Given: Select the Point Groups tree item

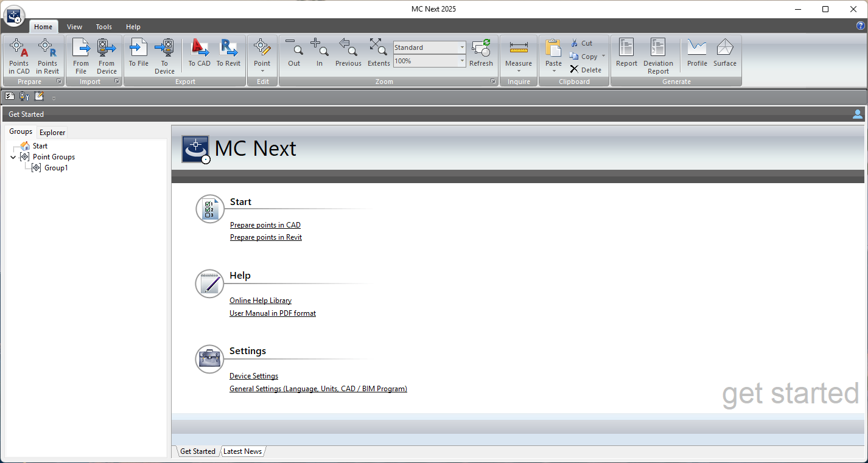Looking at the screenshot, I should (x=54, y=157).
